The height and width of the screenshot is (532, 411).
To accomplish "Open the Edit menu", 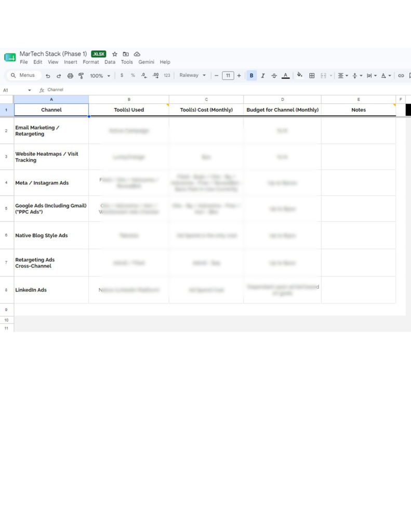I will 38,62.
